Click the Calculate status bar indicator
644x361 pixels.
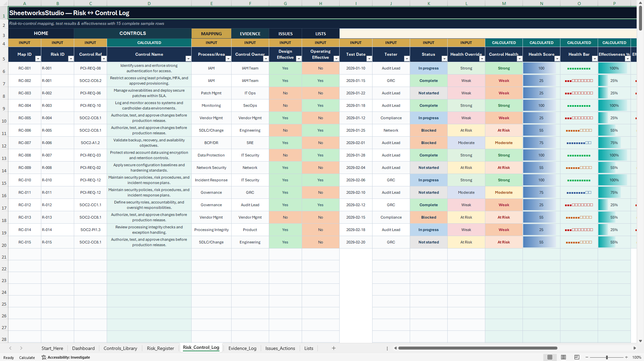click(27, 358)
